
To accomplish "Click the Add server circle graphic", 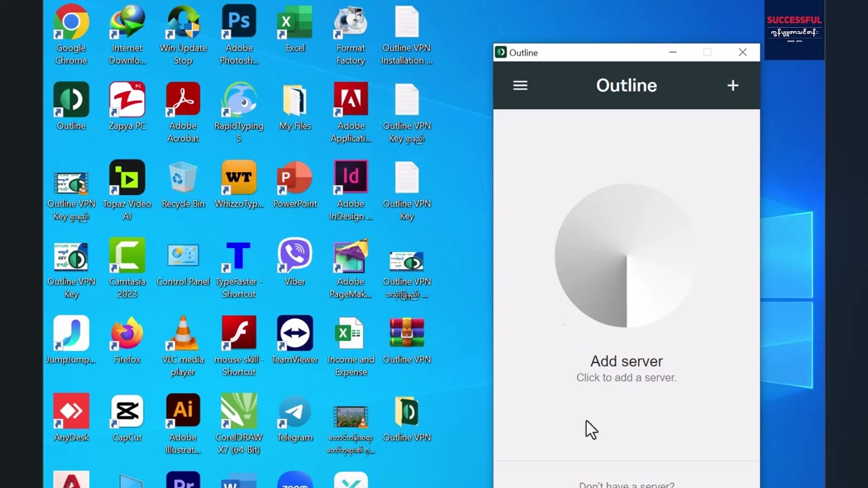I will pyautogui.click(x=626, y=256).
